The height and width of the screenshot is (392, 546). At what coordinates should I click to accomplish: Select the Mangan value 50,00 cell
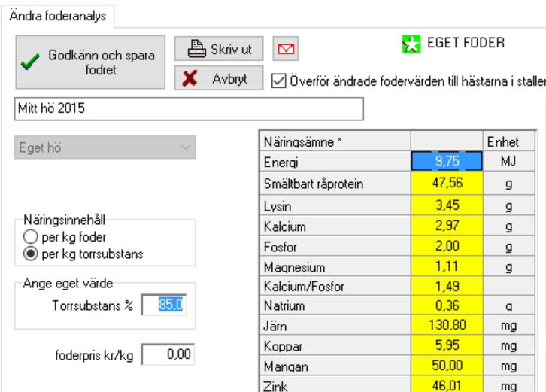click(447, 366)
